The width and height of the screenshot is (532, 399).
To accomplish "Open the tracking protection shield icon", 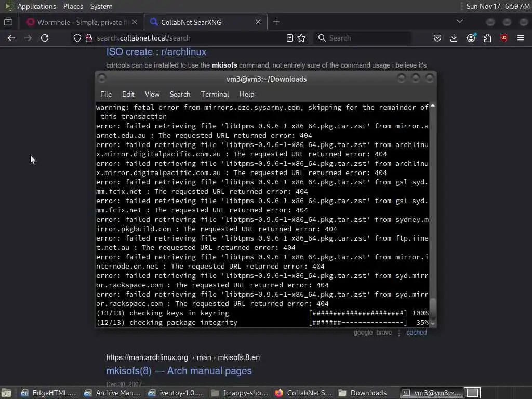I will pos(77,38).
